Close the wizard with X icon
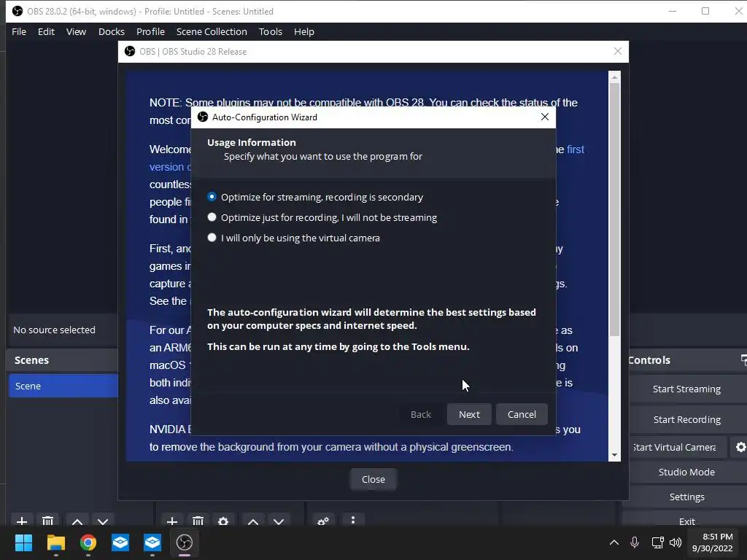Screen dimensions: 747x560 tap(545, 117)
